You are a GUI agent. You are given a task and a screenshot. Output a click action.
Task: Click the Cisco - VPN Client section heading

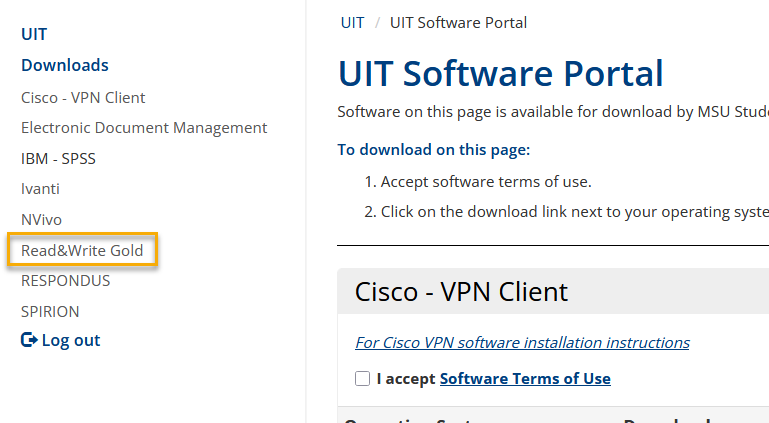click(x=461, y=292)
